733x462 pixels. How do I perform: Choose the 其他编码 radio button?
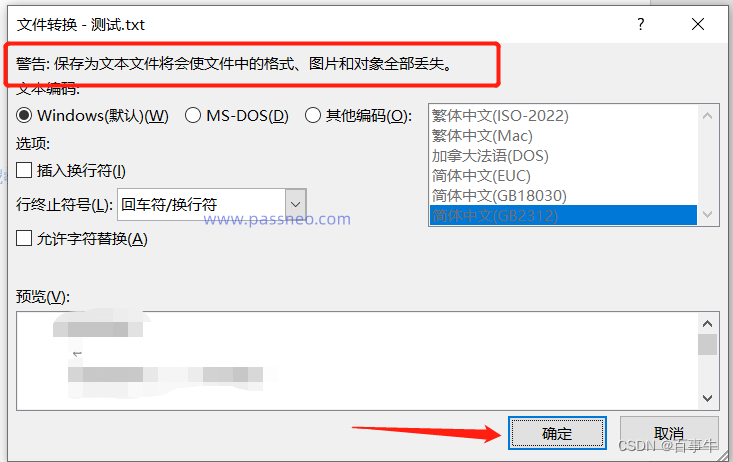coord(313,116)
